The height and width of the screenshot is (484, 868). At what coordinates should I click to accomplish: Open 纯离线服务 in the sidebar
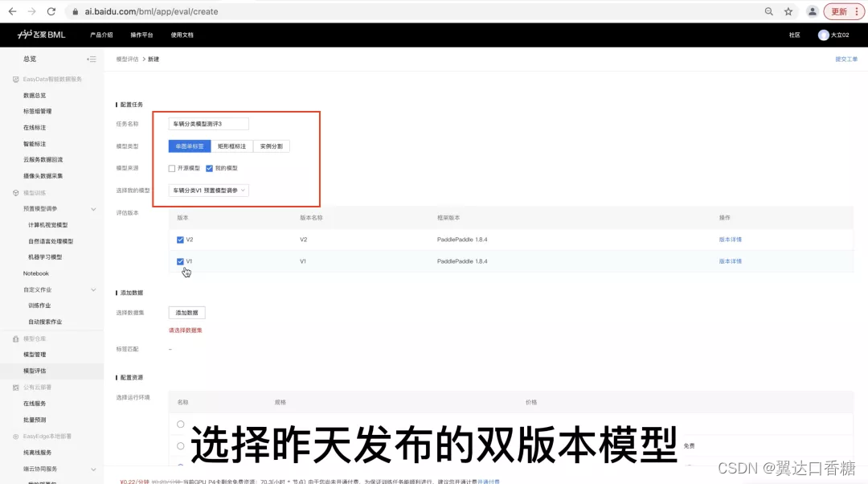[37, 453]
